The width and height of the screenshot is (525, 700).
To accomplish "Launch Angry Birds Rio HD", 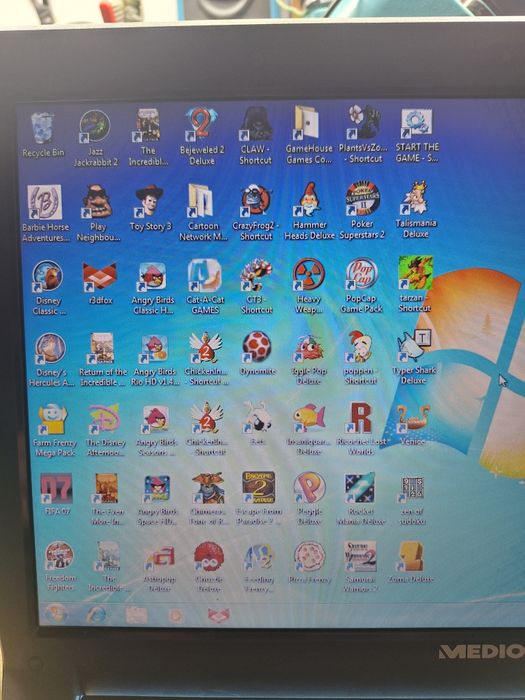I will [x=154, y=349].
